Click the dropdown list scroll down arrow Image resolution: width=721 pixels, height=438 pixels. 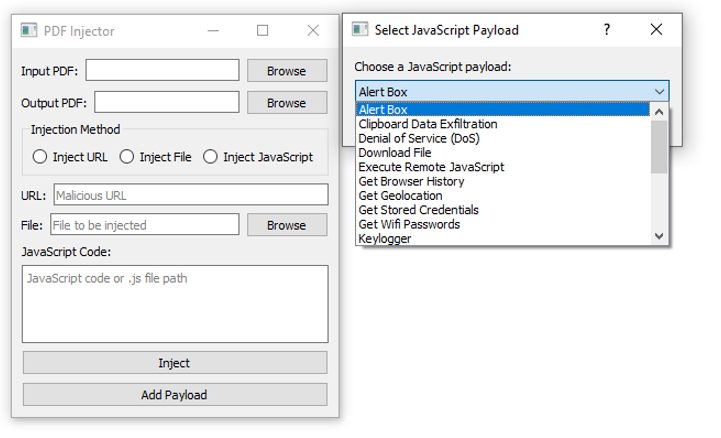[x=659, y=236]
